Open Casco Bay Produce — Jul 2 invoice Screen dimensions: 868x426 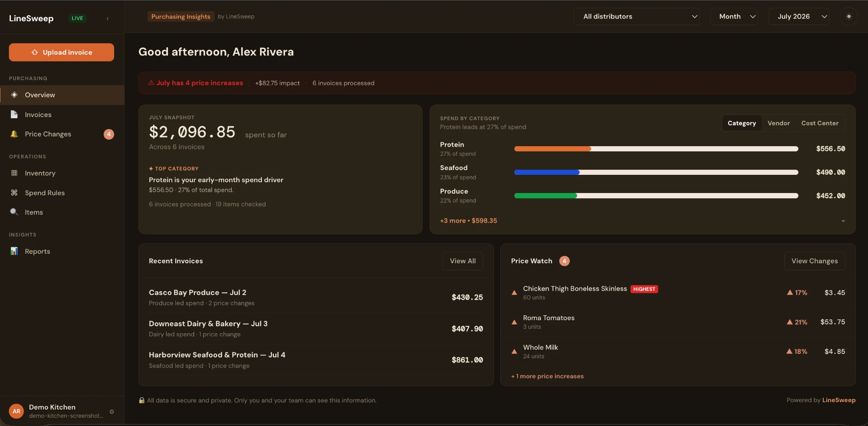pyautogui.click(x=316, y=298)
